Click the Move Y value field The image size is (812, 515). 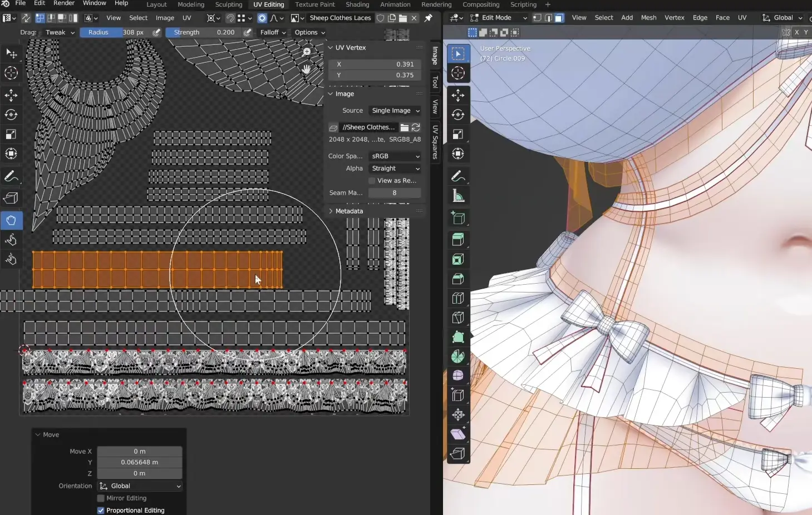(140, 462)
